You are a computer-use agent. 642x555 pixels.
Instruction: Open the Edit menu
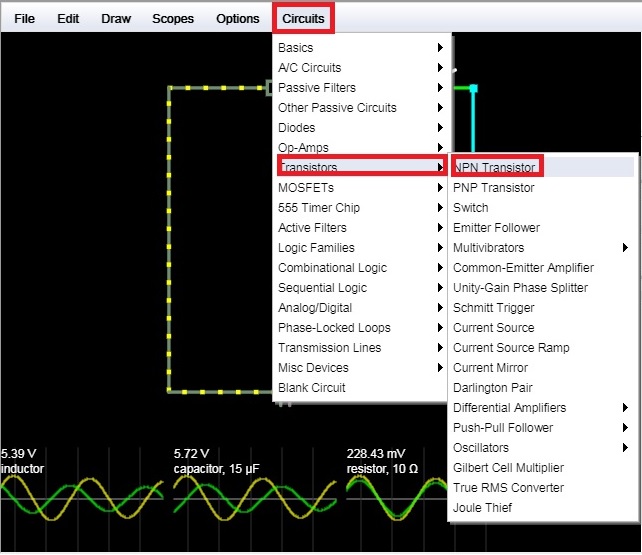point(68,19)
